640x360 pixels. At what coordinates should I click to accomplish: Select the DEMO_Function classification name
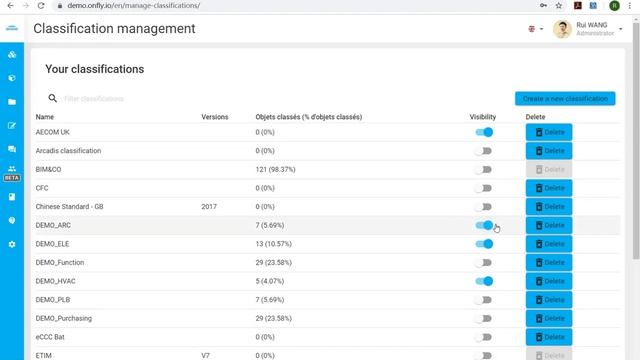point(60,262)
